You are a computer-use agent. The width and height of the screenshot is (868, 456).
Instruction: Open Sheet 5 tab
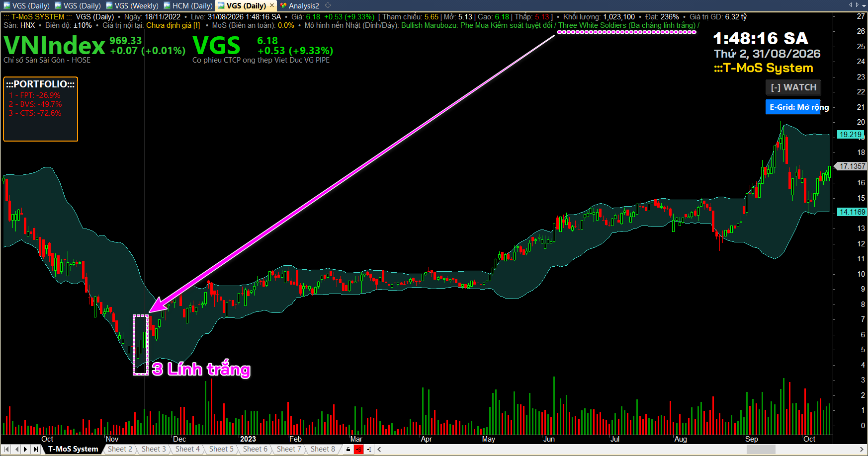point(221,449)
